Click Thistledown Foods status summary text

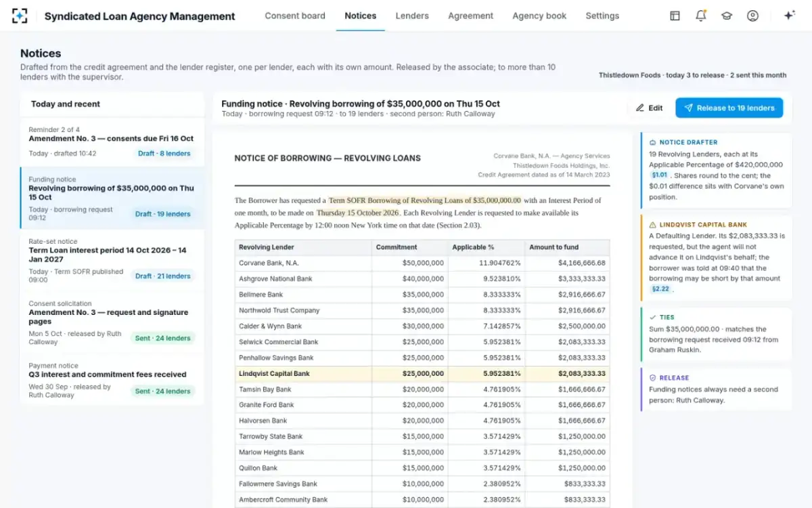[692, 75]
